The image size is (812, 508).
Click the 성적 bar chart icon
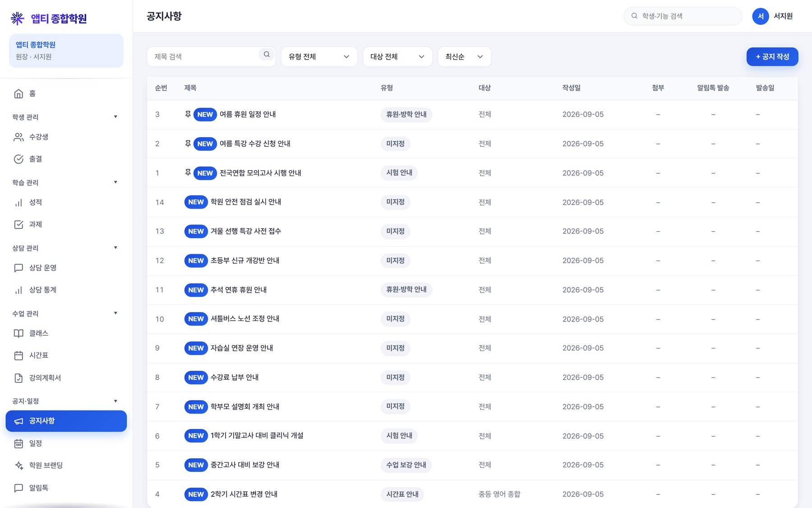tap(18, 202)
